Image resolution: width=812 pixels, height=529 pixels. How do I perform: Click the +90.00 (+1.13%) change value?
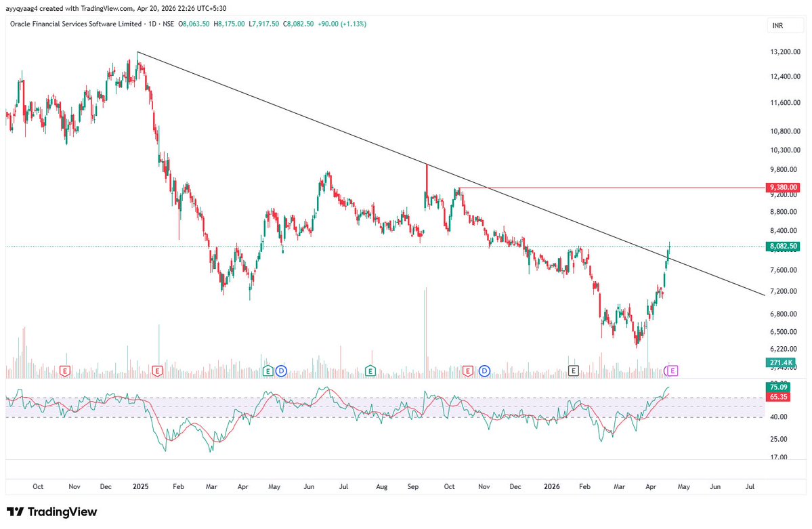pyautogui.click(x=342, y=24)
